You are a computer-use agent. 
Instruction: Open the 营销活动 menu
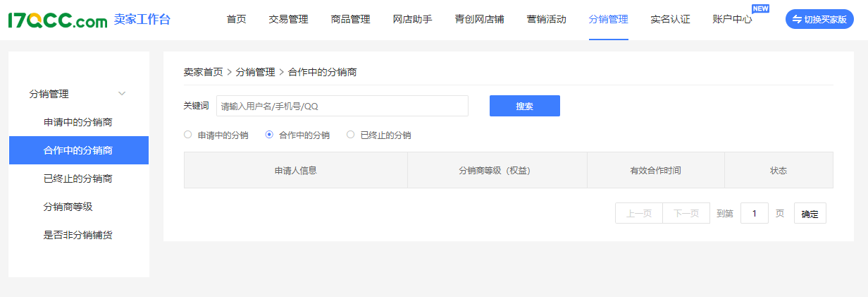pyautogui.click(x=546, y=20)
